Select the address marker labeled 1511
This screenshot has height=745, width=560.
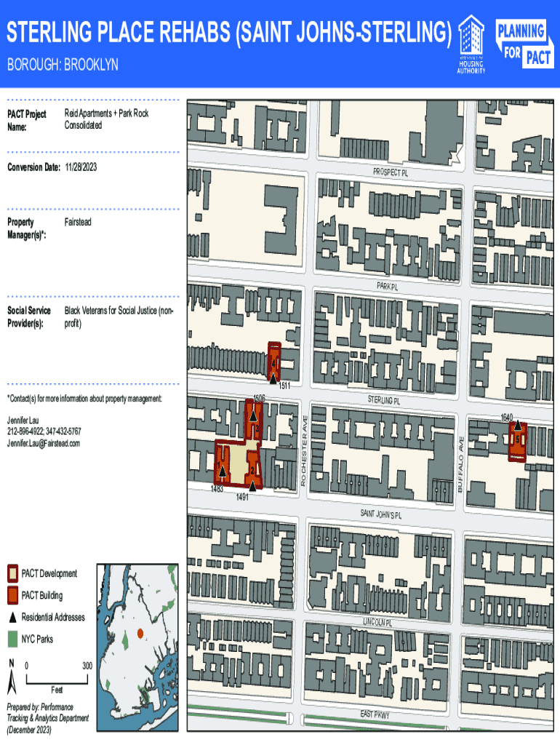click(273, 379)
